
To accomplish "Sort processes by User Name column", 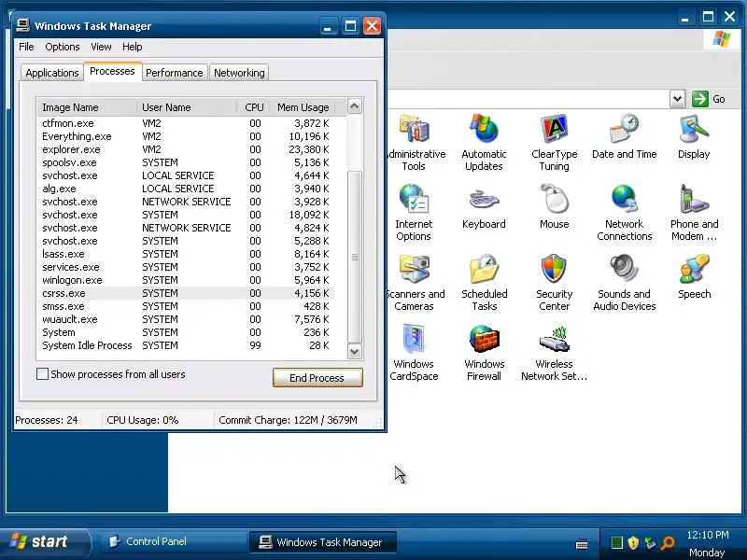I will pyautogui.click(x=187, y=107).
